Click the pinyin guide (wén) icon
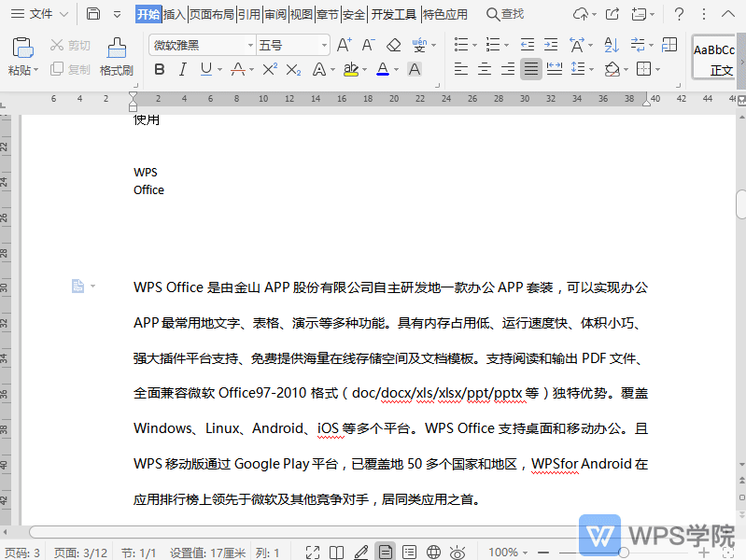Screen dimensions: 746x560 pos(419,45)
